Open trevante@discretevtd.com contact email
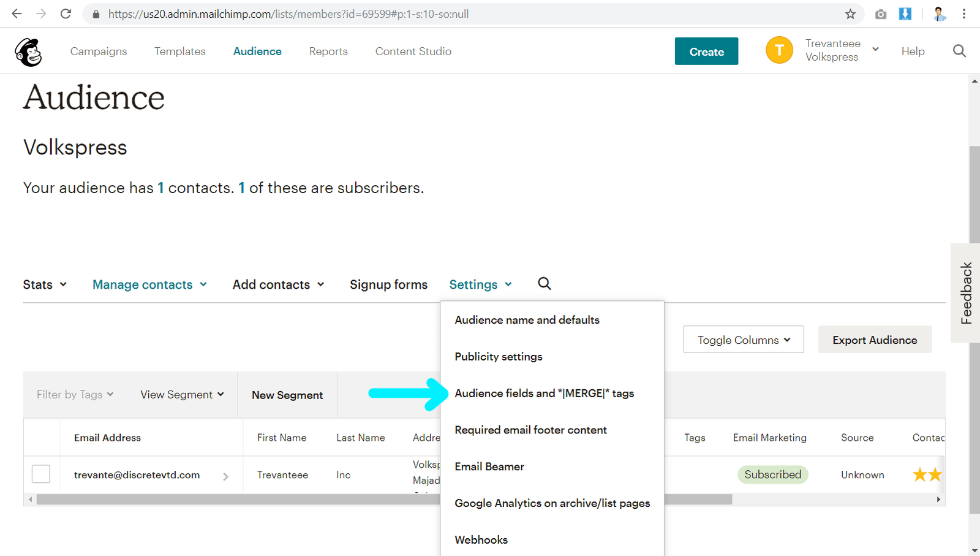 tap(137, 475)
